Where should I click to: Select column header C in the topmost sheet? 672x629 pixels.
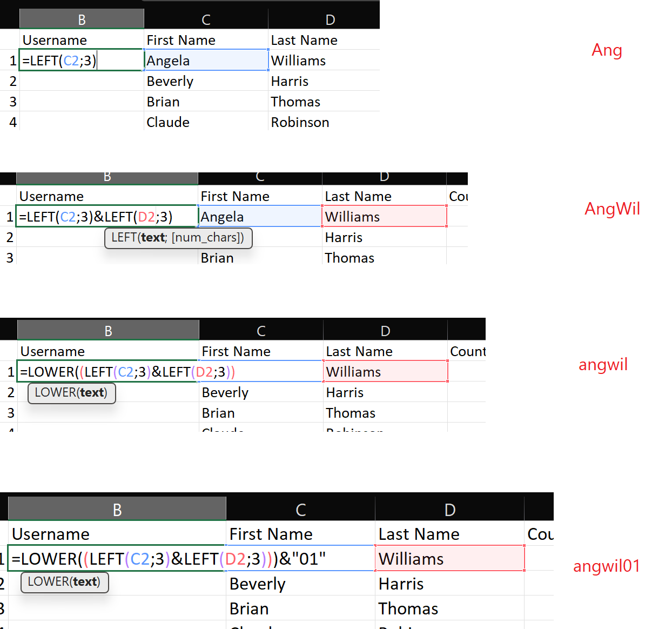[x=206, y=19]
